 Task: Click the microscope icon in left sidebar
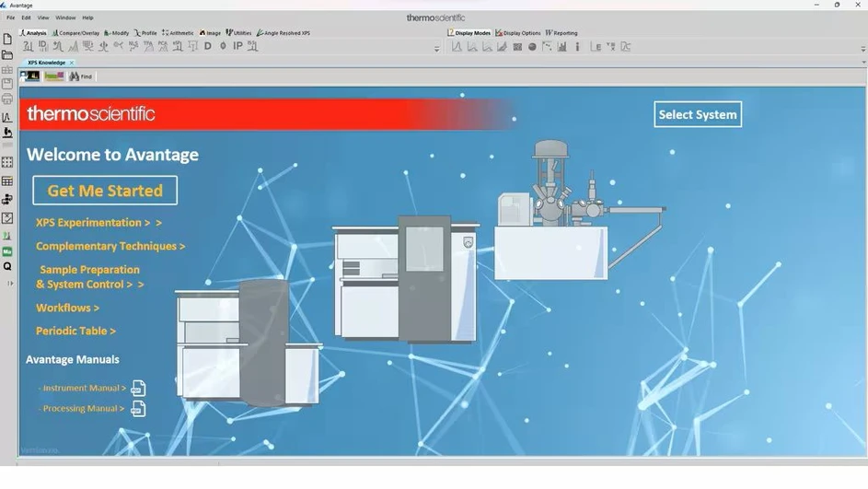[7, 133]
